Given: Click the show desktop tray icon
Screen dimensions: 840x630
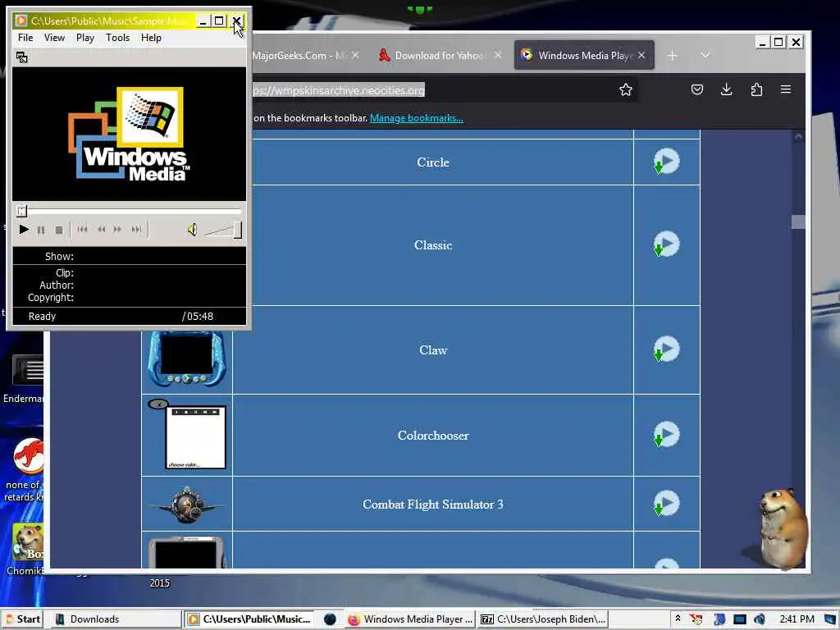Looking at the screenshot, I should [x=830, y=619].
